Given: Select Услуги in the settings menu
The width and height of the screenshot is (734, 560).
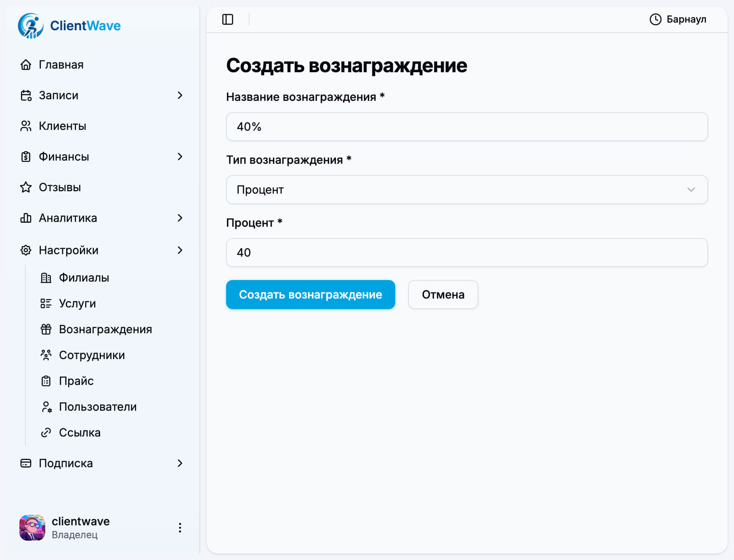Looking at the screenshot, I should tap(77, 303).
